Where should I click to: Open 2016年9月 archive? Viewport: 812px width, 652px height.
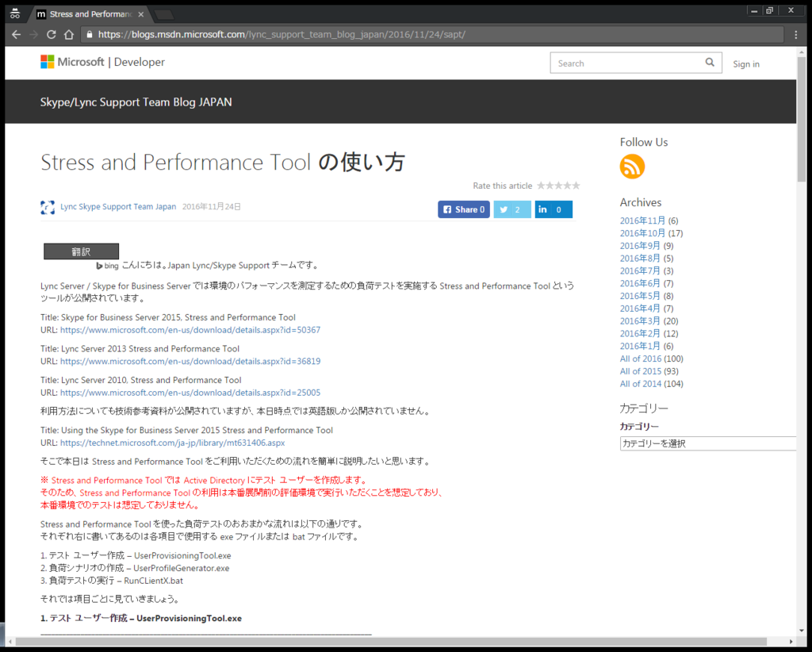click(x=640, y=245)
